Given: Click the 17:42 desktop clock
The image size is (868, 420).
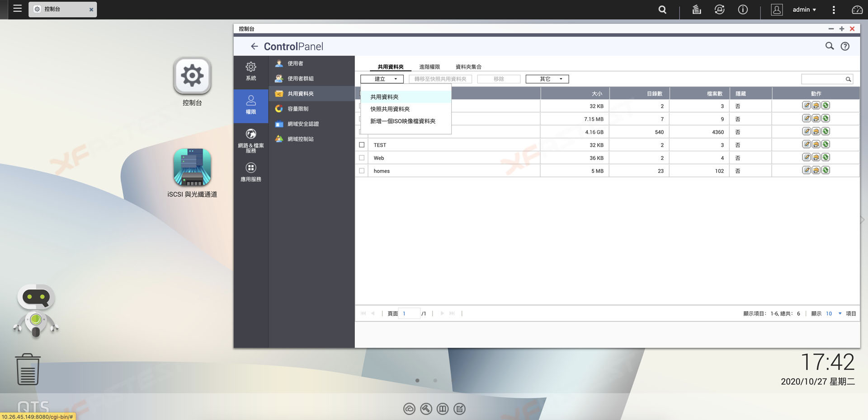Looking at the screenshot, I should pos(827,362).
